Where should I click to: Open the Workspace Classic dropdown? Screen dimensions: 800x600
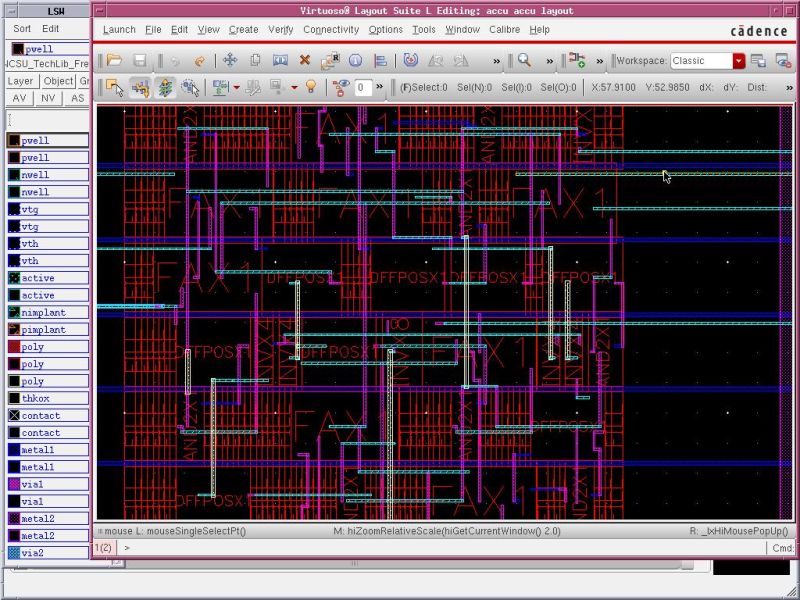click(x=739, y=62)
